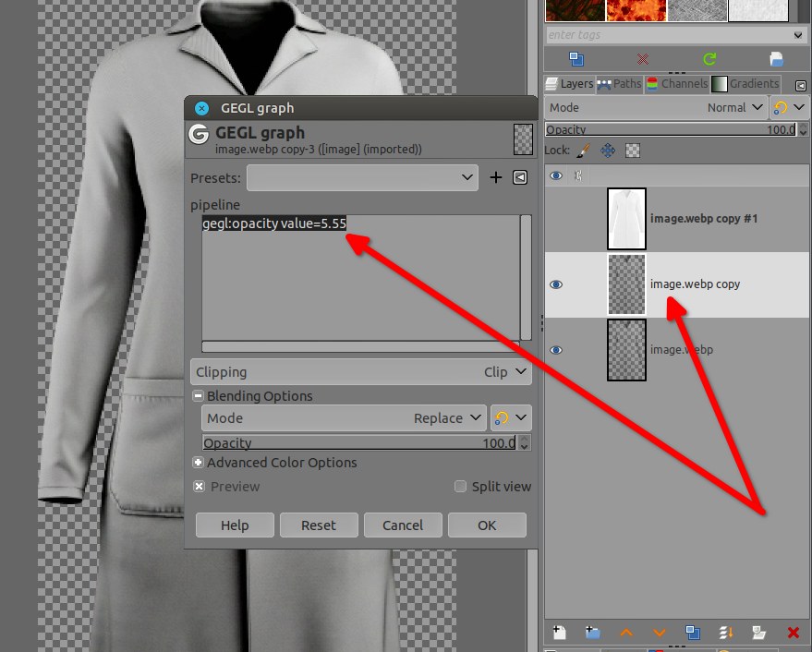
Task: Select image.webp copy layer thumbnail
Action: (x=626, y=284)
